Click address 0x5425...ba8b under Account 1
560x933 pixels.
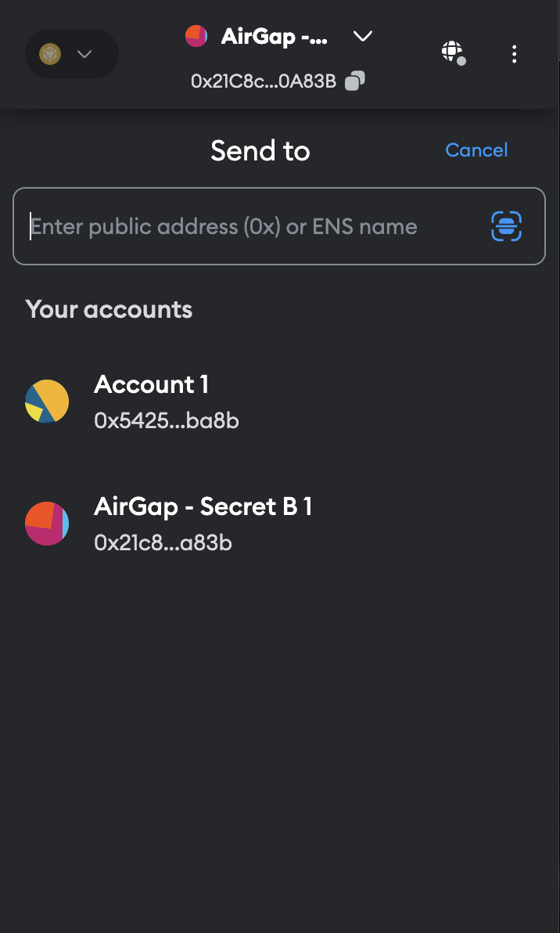tap(167, 420)
